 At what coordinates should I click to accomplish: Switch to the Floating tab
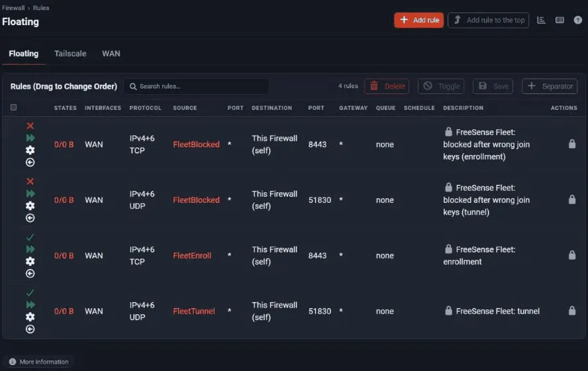click(24, 54)
